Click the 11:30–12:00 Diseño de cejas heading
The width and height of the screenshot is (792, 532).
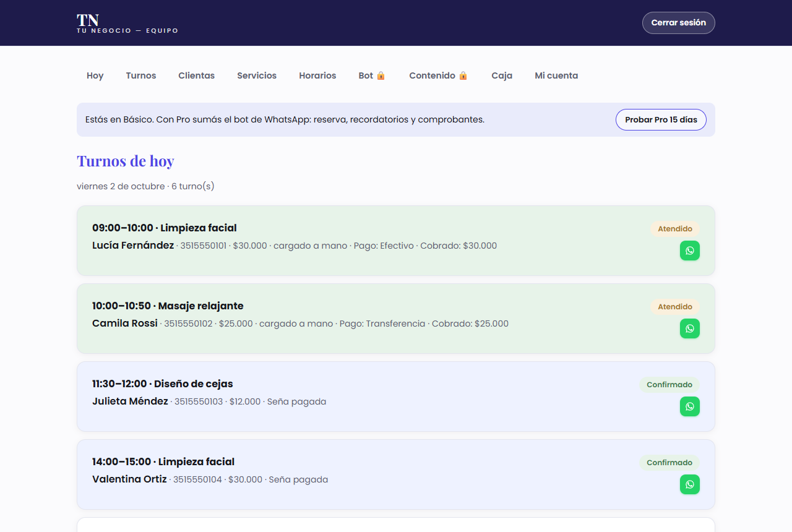[x=163, y=384]
